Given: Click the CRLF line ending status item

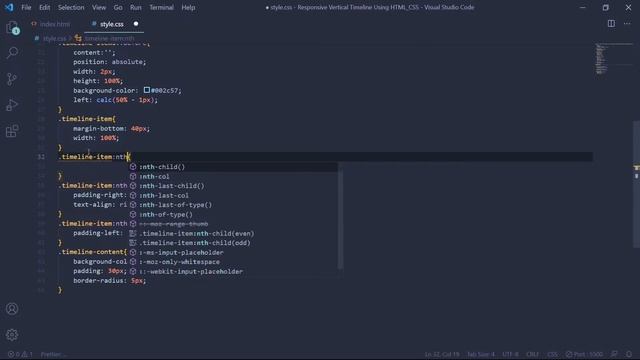Looking at the screenshot, I should pos(532,354).
